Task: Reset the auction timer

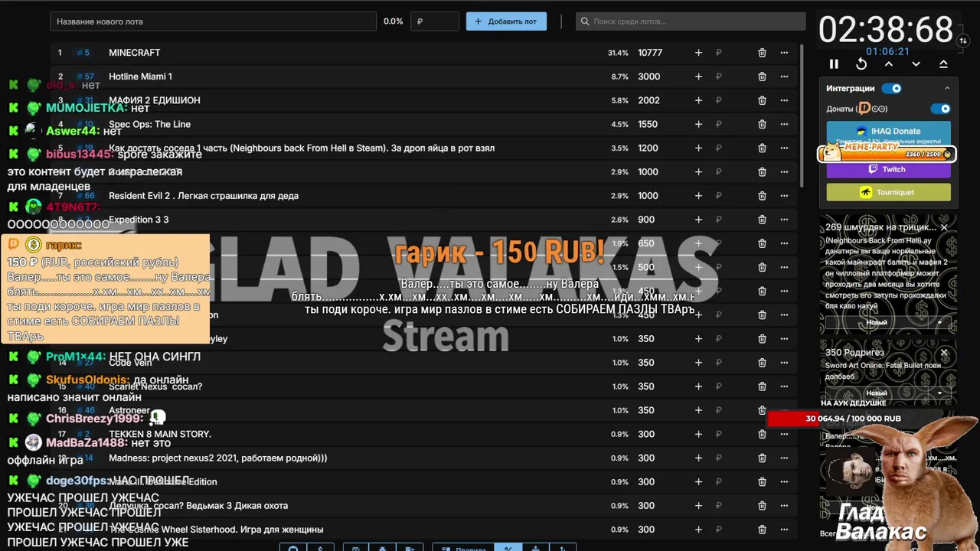Action: (x=861, y=64)
